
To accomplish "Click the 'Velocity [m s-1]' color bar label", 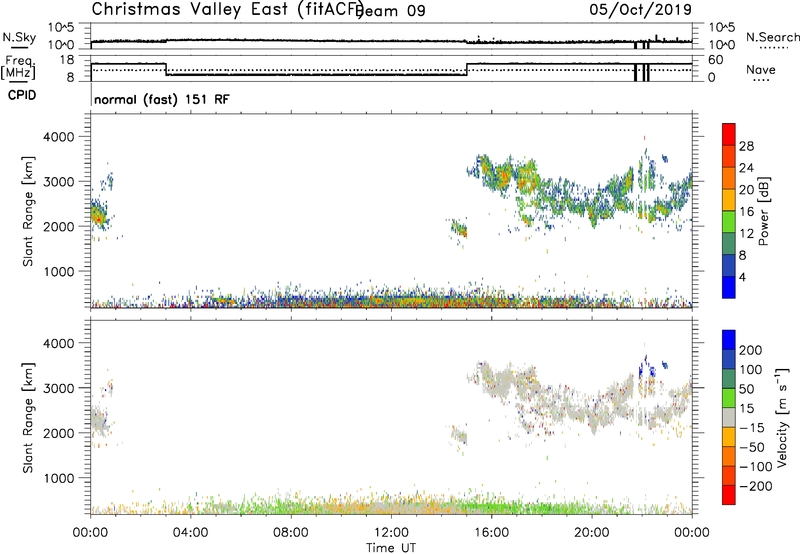I will click(x=781, y=417).
